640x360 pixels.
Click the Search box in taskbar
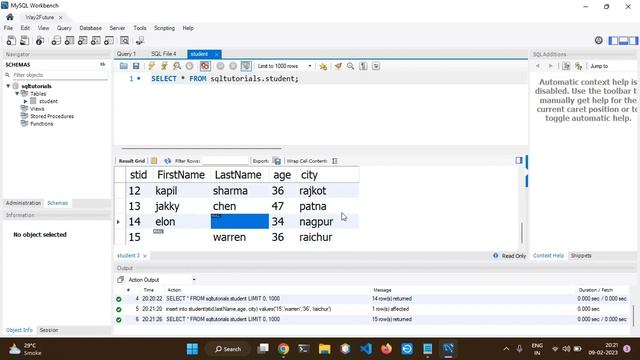229,349
